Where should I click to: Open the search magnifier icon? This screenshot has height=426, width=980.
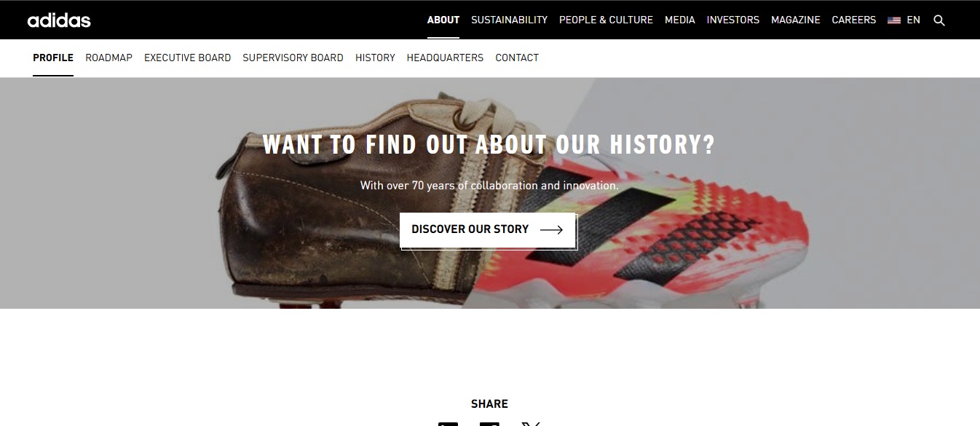(x=939, y=20)
